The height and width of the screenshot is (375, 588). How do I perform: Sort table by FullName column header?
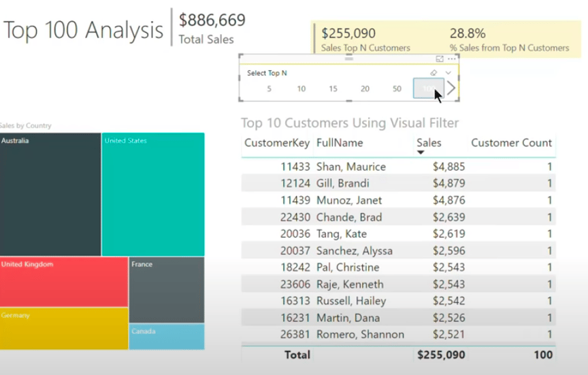[340, 143]
